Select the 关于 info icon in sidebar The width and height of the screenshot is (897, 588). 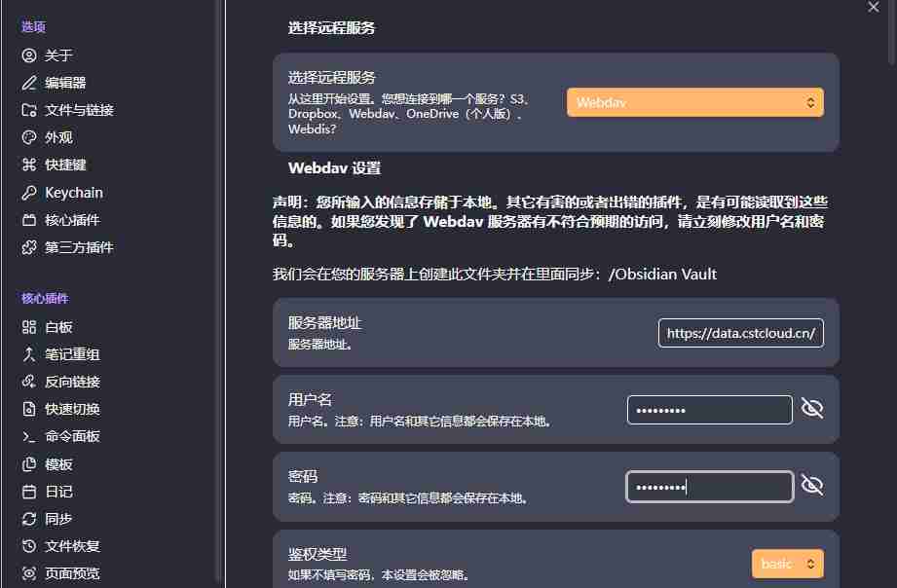(29, 55)
